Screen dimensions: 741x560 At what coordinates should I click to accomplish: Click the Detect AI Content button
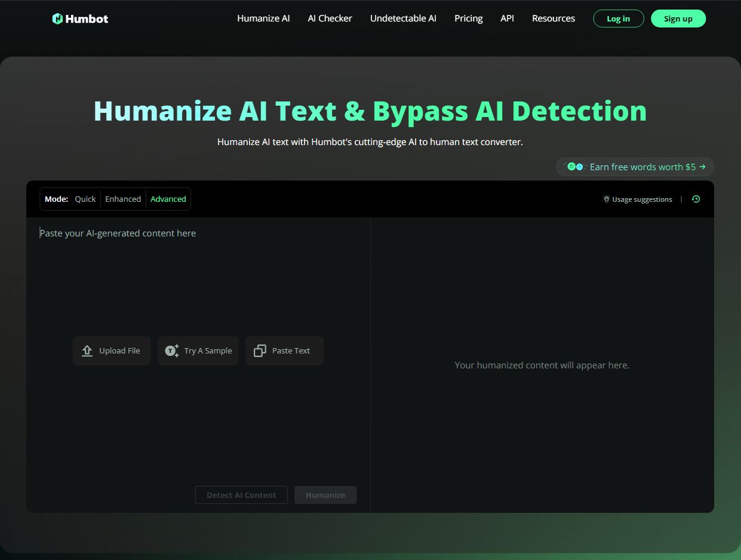coord(241,495)
